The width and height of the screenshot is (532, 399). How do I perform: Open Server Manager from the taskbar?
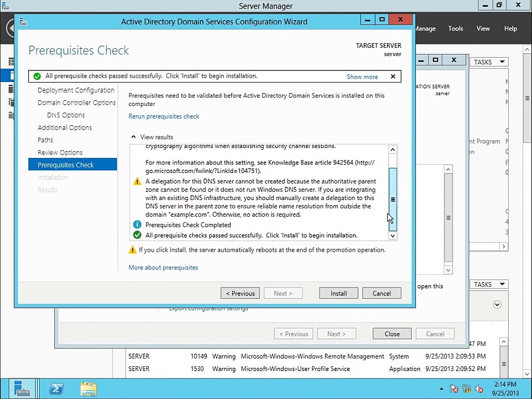pos(22,388)
